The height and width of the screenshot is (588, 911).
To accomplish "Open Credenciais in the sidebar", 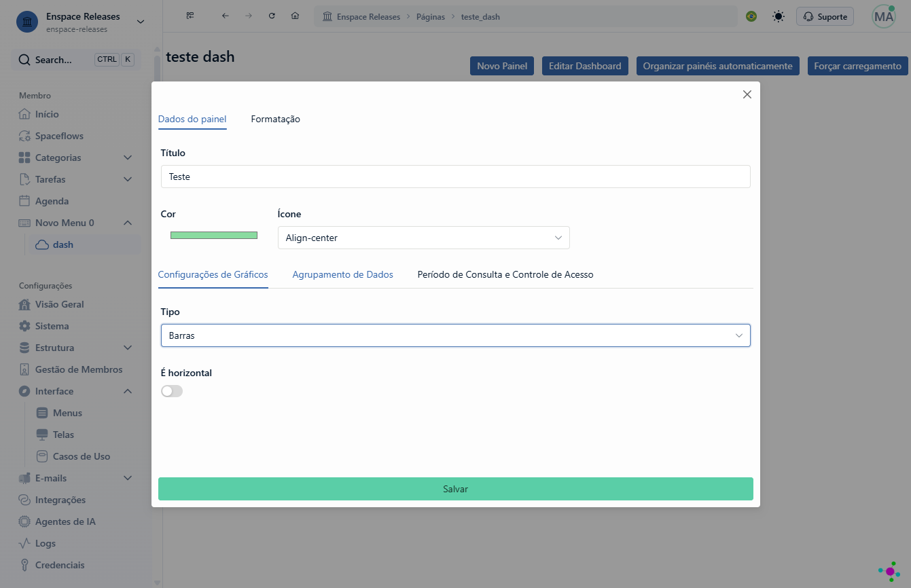I will (76, 565).
